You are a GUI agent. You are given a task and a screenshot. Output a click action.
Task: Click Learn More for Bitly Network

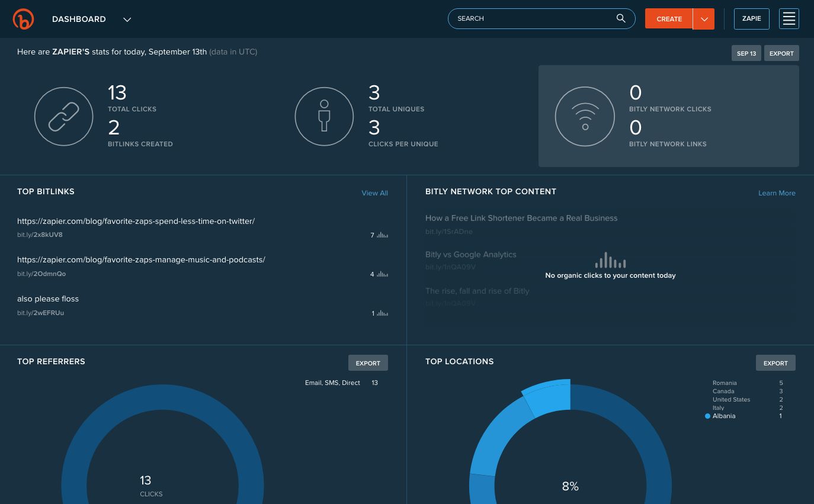[x=777, y=193]
